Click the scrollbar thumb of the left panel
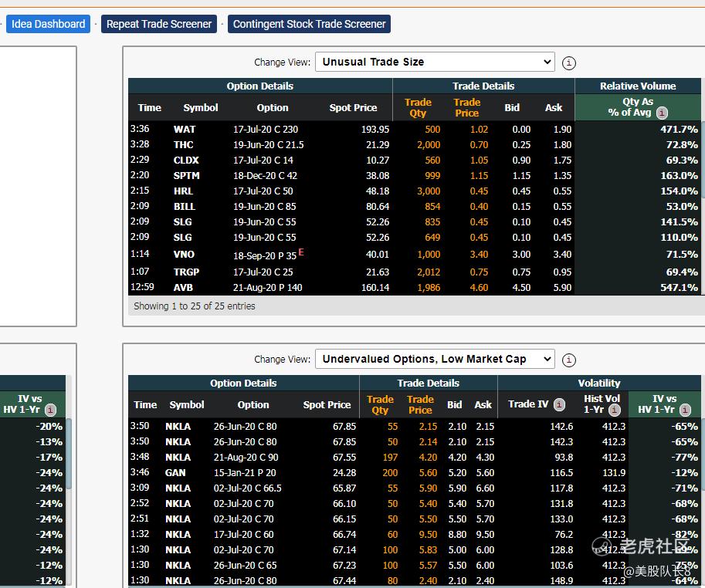This screenshot has width=705, height=588. coord(69,453)
